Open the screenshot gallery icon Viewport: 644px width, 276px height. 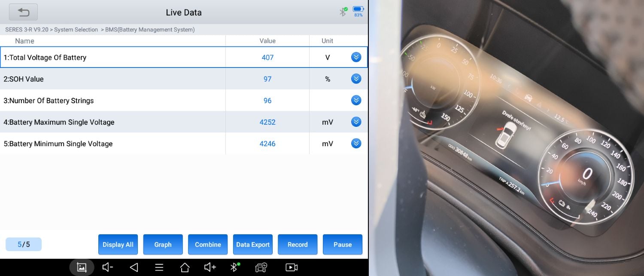pos(82,267)
